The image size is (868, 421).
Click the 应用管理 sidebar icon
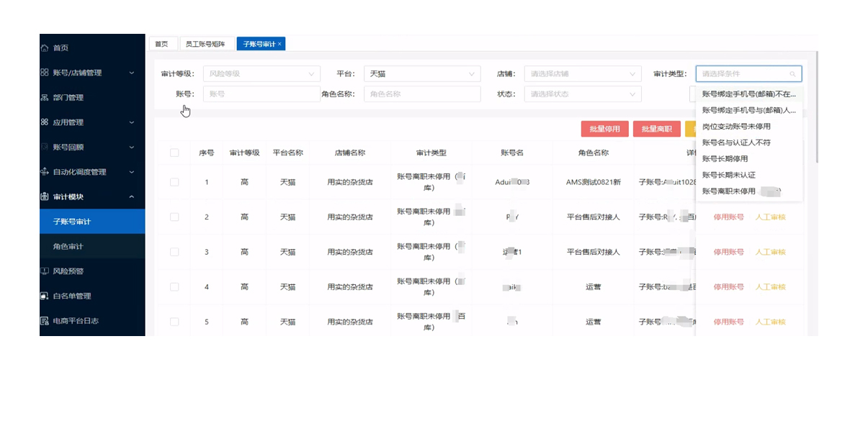point(45,122)
